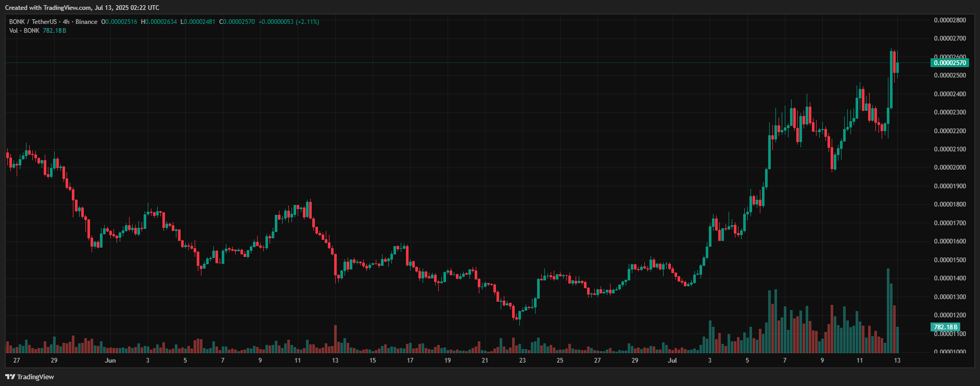The width and height of the screenshot is (980, 386).
Task: Click the Low value 0.00002481 in the legend
Action: (199, 22)
